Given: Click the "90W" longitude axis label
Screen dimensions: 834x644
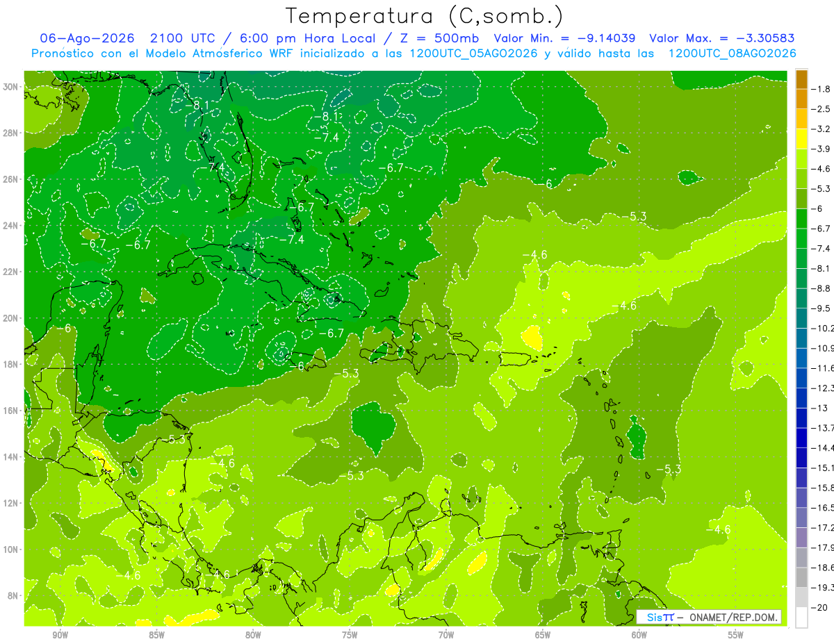Looking at the screenshot, I should [x=60, y=636].
